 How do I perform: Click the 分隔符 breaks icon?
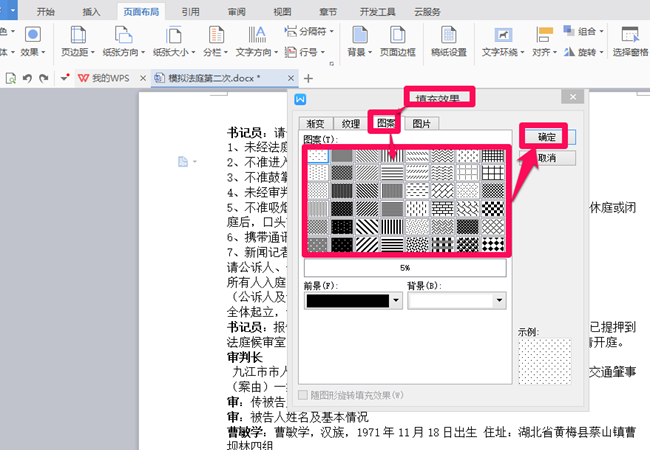291,31
